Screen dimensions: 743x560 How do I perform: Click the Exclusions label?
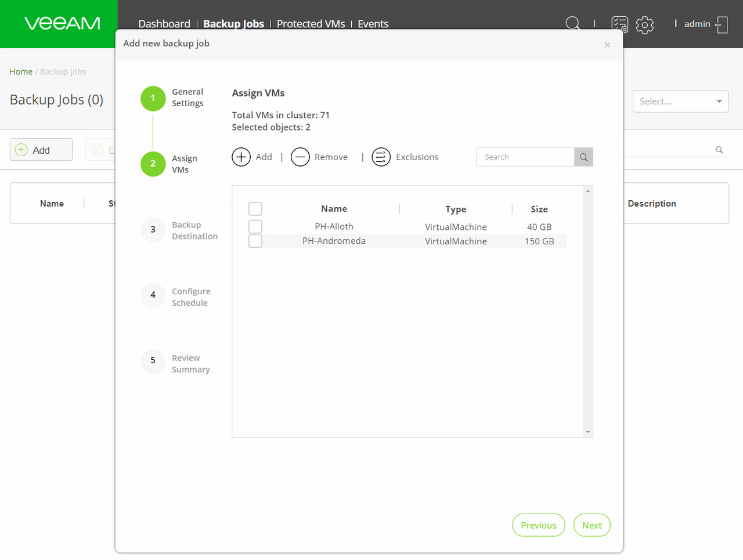[x=417, y=157]
